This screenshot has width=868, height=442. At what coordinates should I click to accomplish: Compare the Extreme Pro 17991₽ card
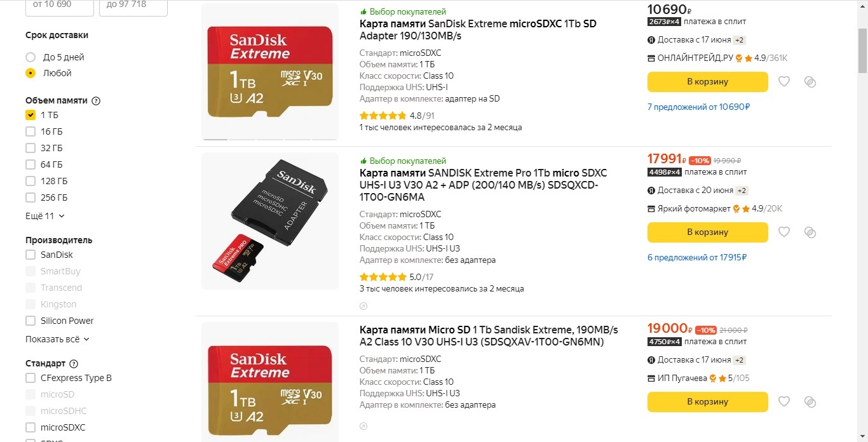pyautogui.click(x=810, y=232)
